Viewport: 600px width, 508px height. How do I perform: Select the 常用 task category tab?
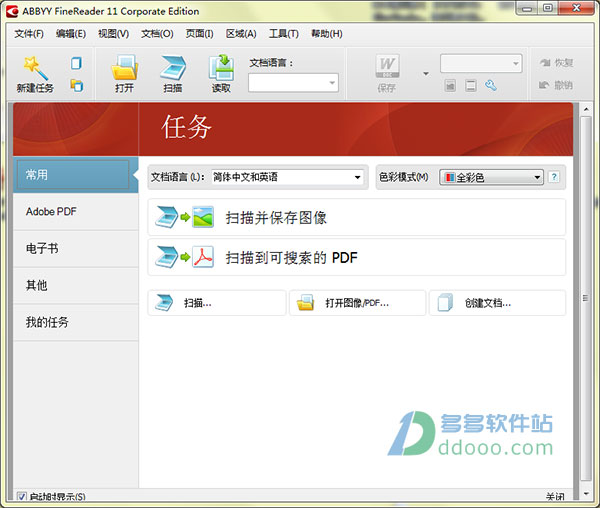[x=75, y=175]
